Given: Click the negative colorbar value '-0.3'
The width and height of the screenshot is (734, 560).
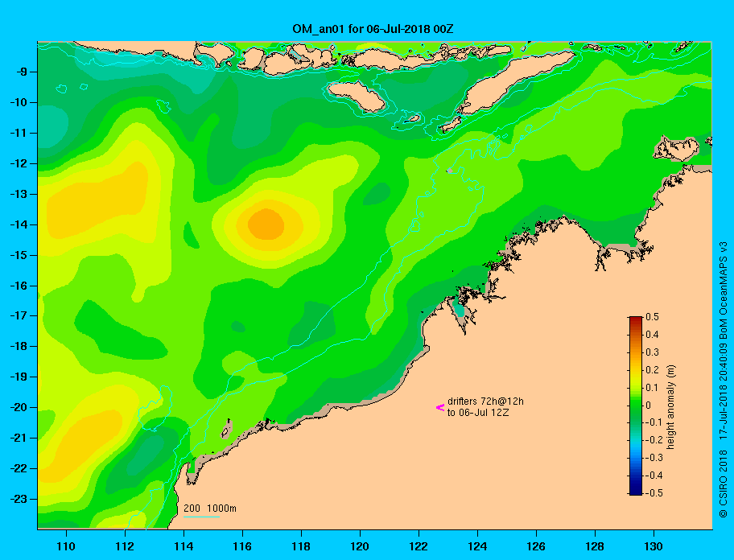Looking at the screenshot, I should (x=654, y=458).
